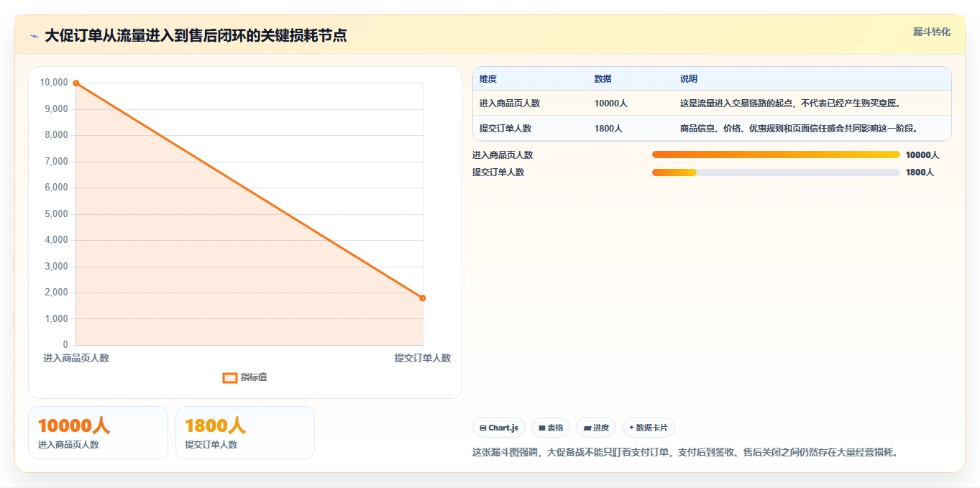Click the 指标值 legend label

(254, 377)
